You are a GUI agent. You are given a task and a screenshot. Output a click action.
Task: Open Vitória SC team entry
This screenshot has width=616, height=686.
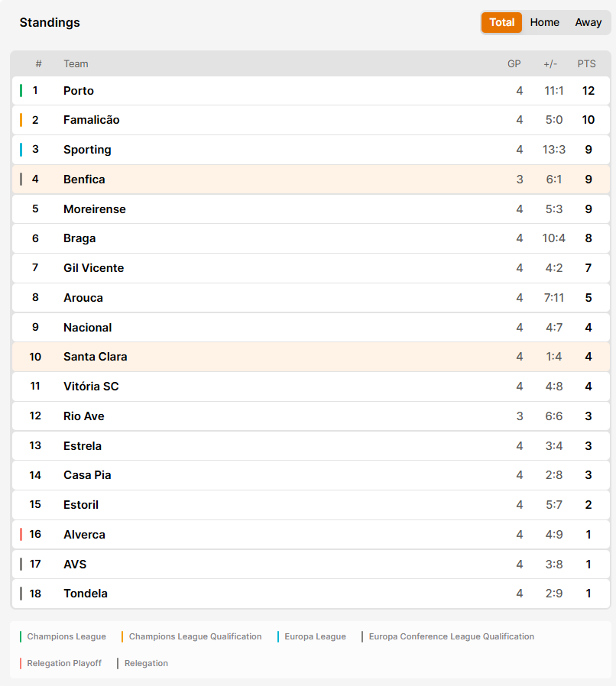91,387
